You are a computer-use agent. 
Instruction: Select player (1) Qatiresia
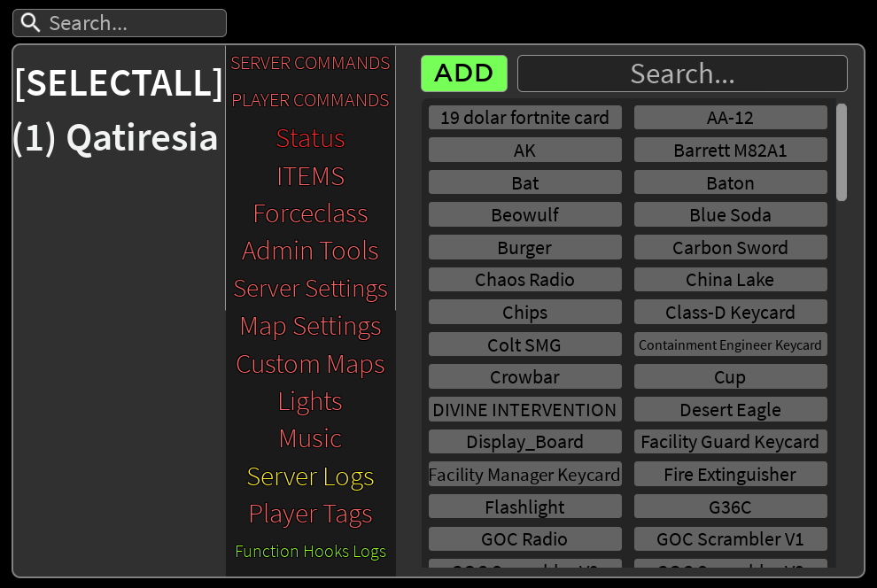click(116, 137)
